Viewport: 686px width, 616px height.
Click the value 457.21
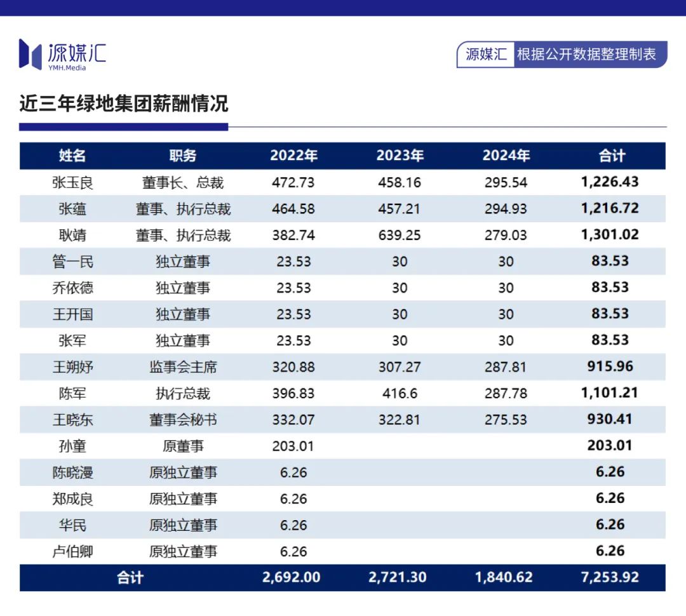[x=400, y=209]
